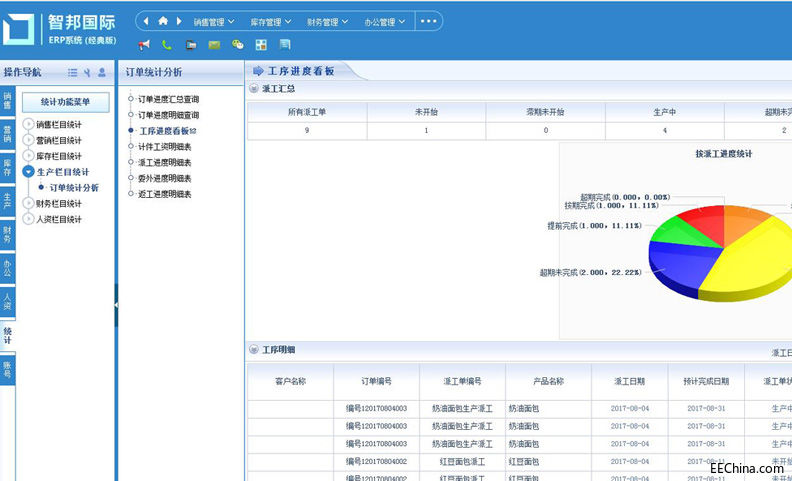The height and width of the screenshot is (481, 792).
Task: Click the envelope mail icon
Action: (214, 45)
